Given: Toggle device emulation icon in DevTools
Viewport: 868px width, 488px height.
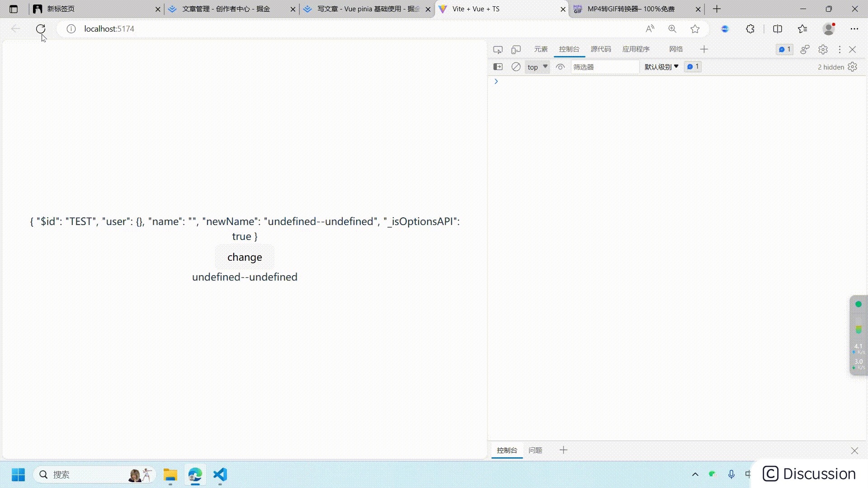Looking at the screenshot, I should (x=516, y=49).
